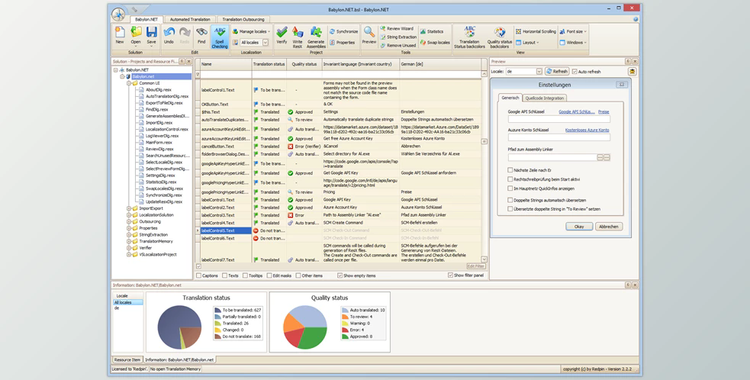Click the German [de] column header
Viewport: 750px width, 380px height.
tap(440, 64)
